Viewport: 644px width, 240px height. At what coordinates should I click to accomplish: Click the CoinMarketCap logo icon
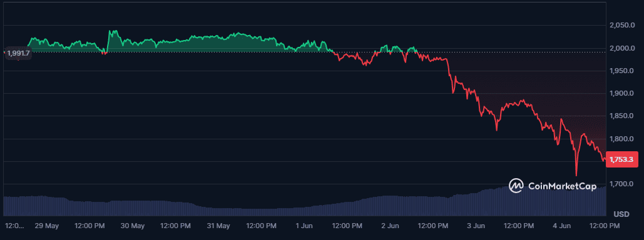pos(516,186)
